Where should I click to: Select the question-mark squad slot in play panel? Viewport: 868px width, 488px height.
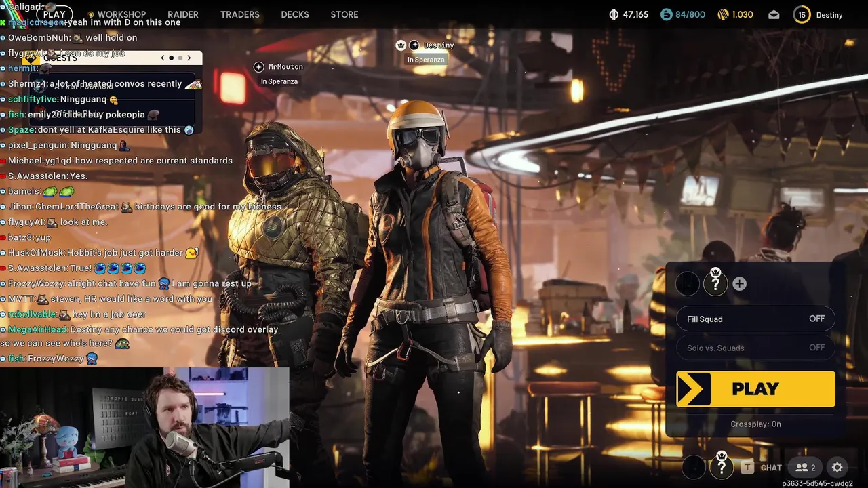point(715,284)
